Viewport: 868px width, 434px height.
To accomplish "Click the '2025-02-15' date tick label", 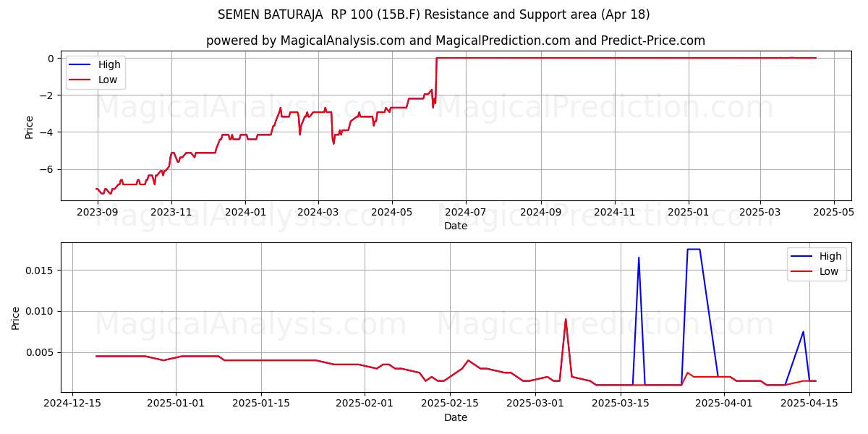I will (450, 404).
